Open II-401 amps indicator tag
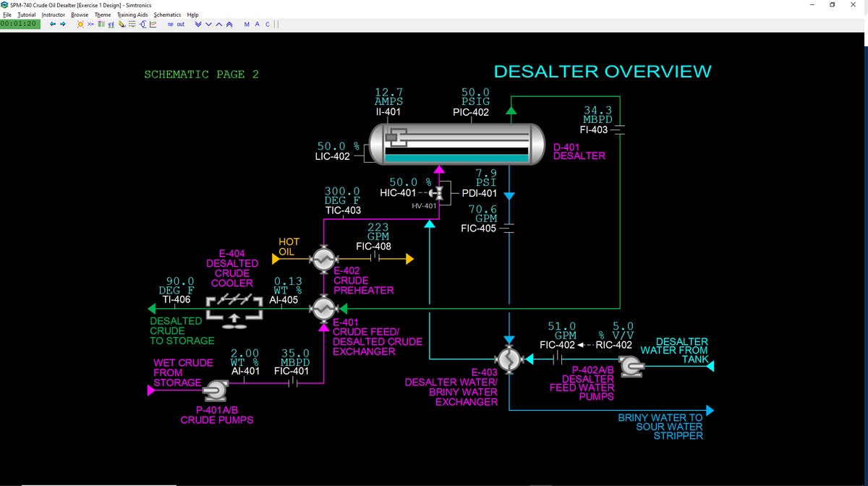 388,112
